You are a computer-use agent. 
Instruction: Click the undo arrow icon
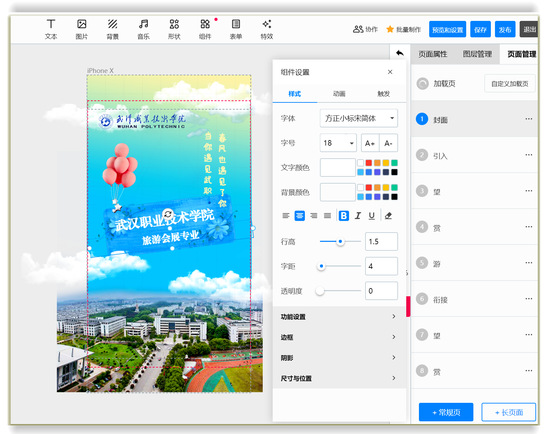point(400,53)
